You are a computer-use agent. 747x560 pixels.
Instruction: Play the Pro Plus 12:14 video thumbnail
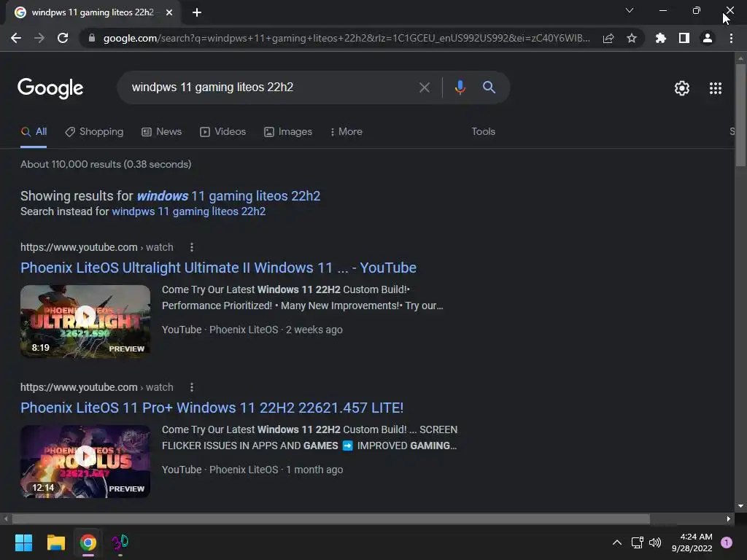[85, 462]
